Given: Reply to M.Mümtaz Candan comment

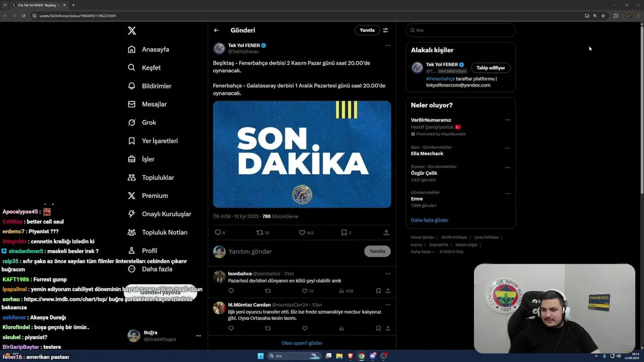Looking at the screenshot, I should point(231,328).
